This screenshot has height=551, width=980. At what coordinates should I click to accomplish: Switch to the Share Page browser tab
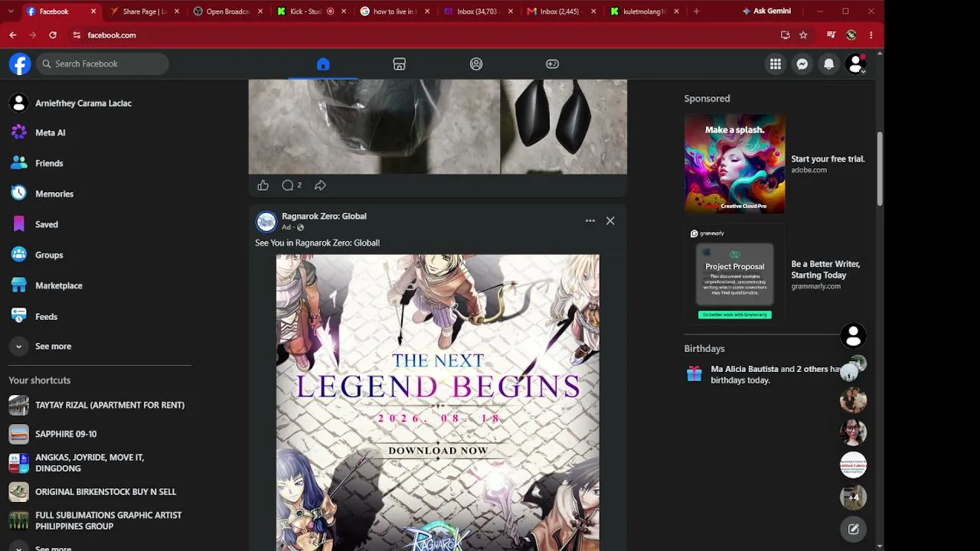tap(145, 11)
